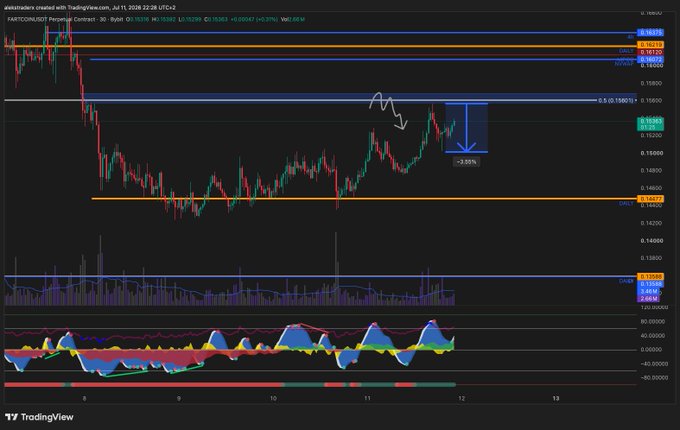680x430 pixels.
Task: Click the orange 0.13588 price label
Action: click(x=650, y=277)
